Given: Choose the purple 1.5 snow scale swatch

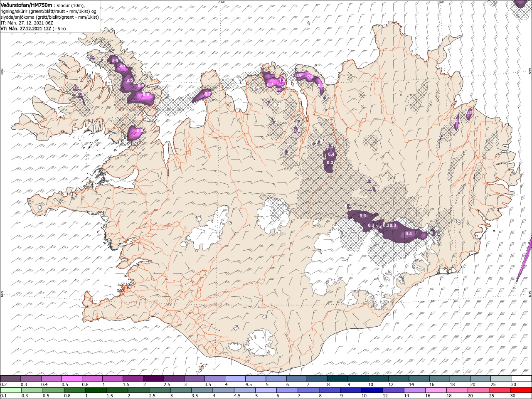Looking at the screenshot, I should point(133,379).
